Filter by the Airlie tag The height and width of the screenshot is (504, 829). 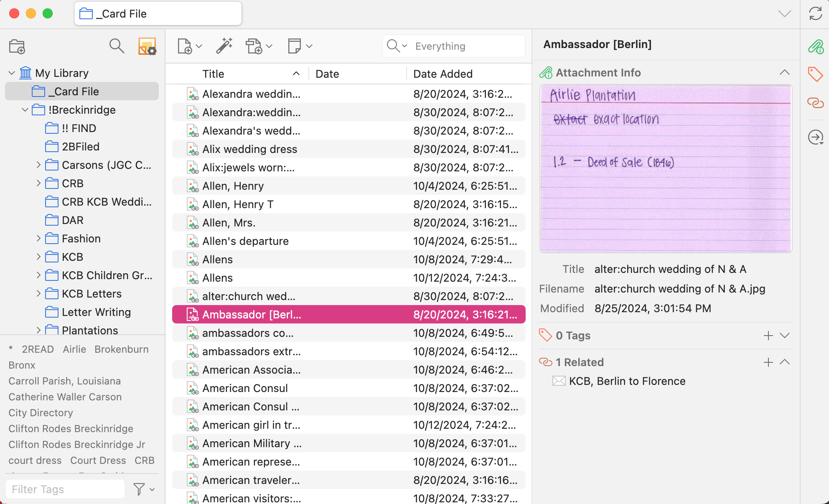tap(74, 349)
